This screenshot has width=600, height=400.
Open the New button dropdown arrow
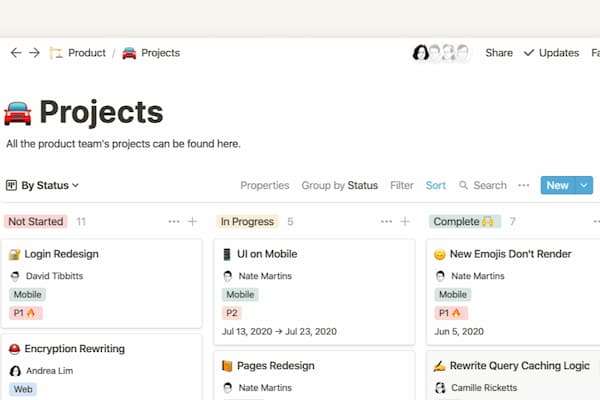point(584,185)
